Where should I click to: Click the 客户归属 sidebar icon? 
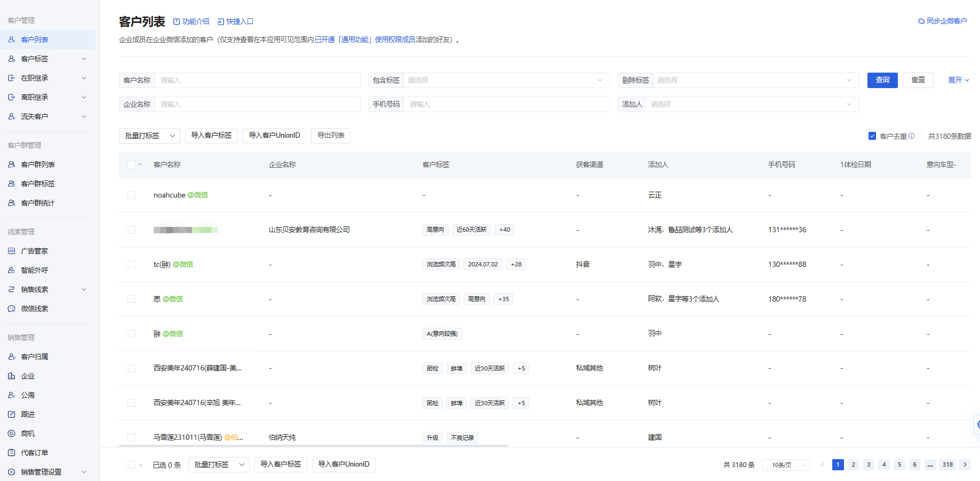(x=12, y=357)
